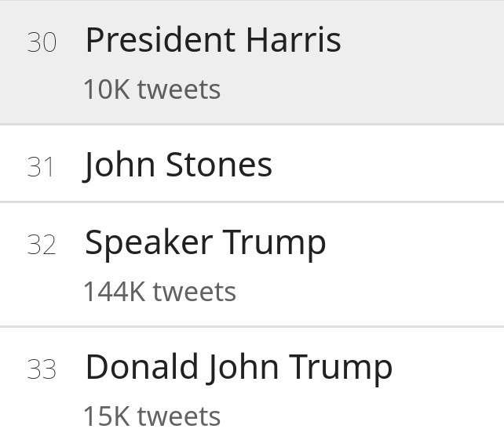Open the Speaker Trump trending topic

point(206,243)
